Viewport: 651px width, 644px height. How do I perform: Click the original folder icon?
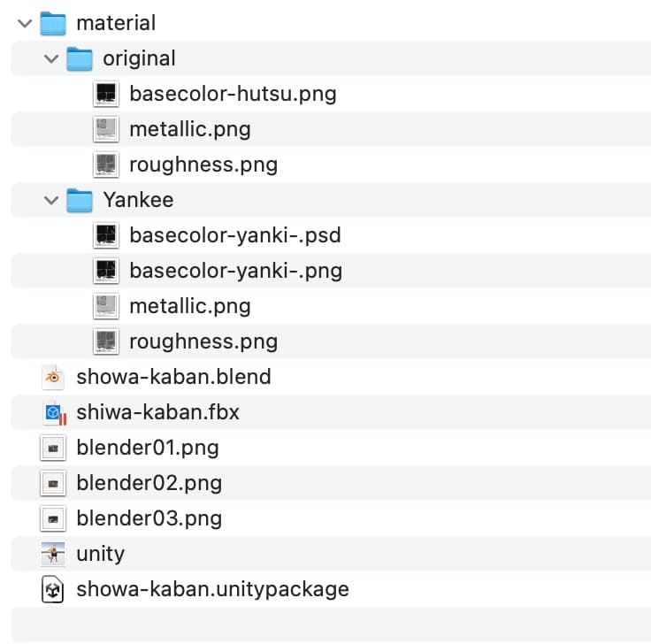click(80, 58)
